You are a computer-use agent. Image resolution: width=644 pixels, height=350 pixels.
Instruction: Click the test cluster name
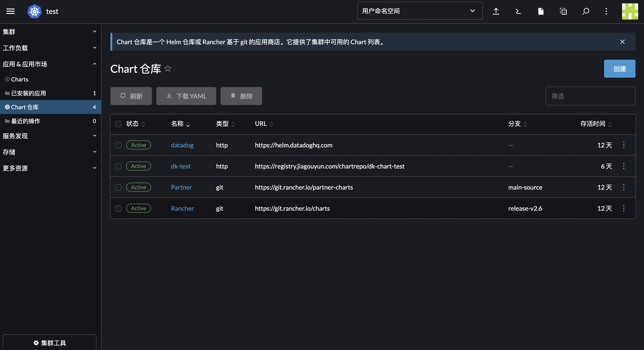(x=52, y=11)
